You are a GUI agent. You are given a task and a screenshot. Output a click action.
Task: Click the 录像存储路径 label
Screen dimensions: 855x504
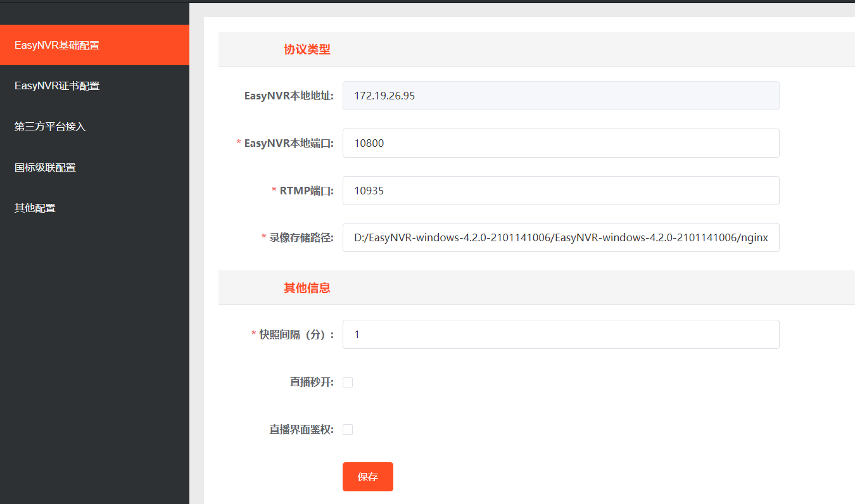pos(301,238)
